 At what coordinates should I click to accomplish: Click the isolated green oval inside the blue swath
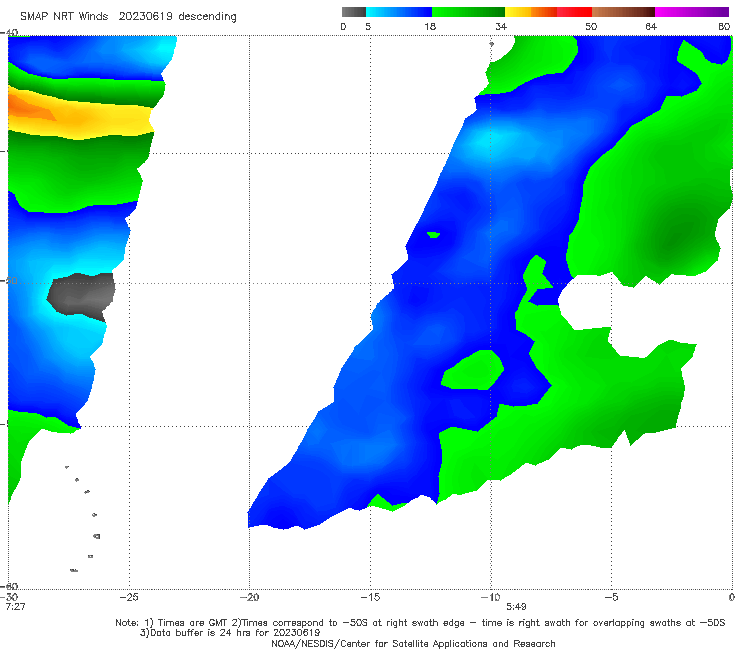pos(472,370)
